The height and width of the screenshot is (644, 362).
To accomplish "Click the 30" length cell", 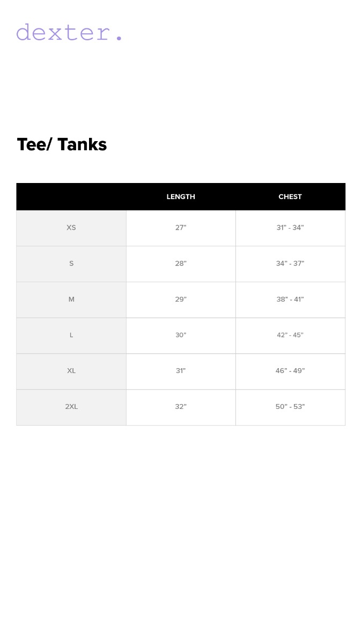I will point(181,335).
